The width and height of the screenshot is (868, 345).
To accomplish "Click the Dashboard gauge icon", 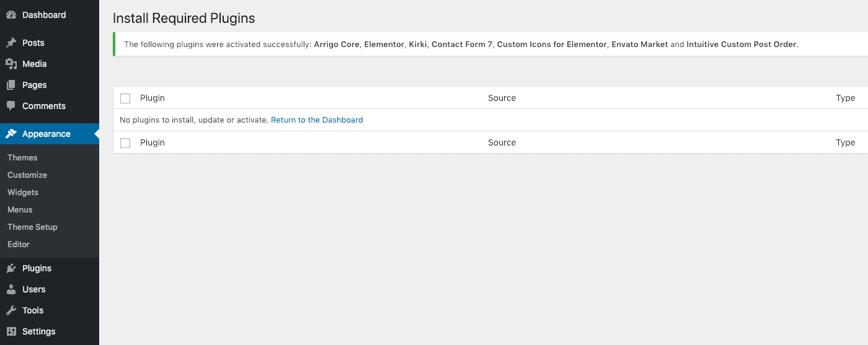I will 11,15.
